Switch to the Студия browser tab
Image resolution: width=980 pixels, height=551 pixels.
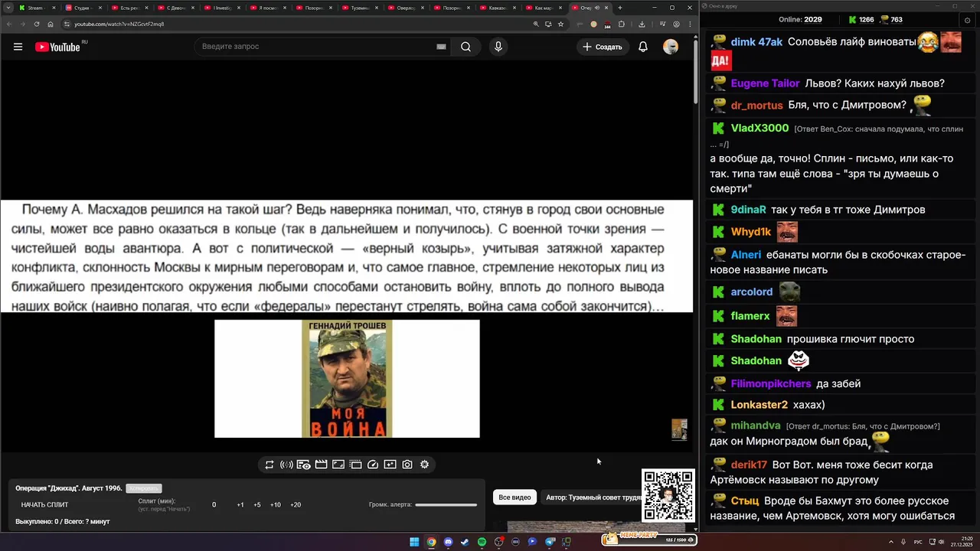pyautogui.click(x=81, y=8)
